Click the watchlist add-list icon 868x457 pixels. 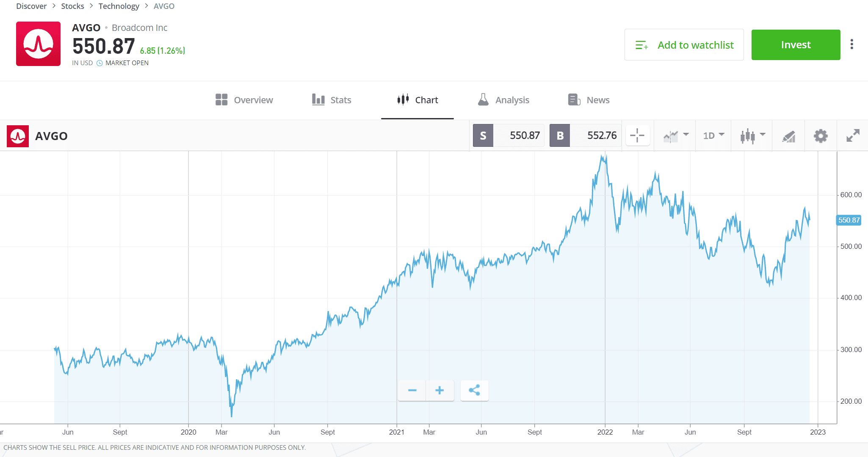pyautogui.click(x=642, y=45)
